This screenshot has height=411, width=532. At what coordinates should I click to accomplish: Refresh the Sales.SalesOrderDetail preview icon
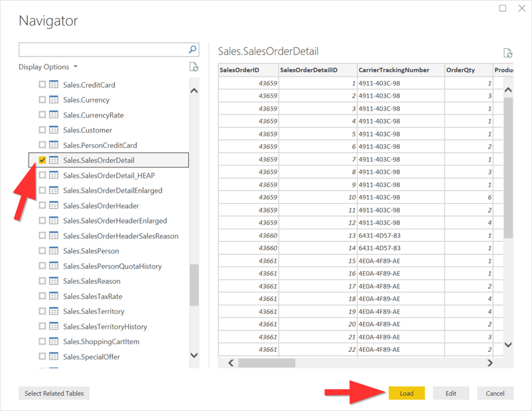tap(508, 53)
